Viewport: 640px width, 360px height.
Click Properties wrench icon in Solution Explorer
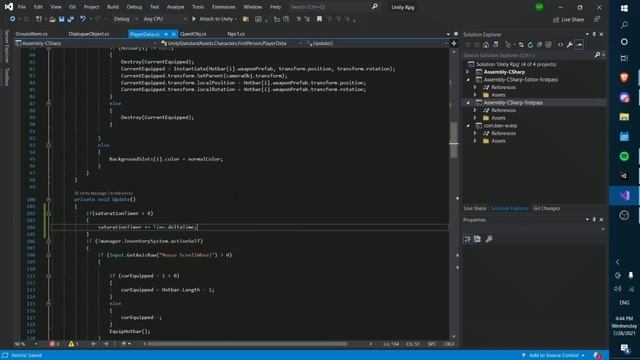(x=569, y=44)
